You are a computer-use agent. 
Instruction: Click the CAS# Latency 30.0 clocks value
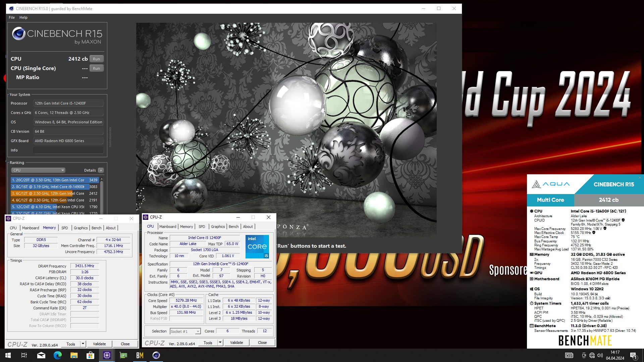(x=85, y=278)
